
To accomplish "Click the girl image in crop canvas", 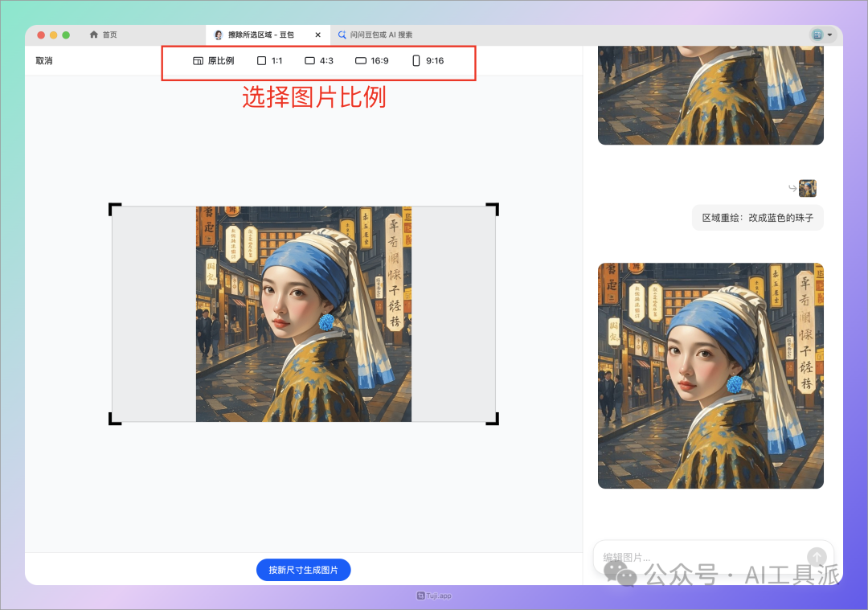I will [303, 314].
